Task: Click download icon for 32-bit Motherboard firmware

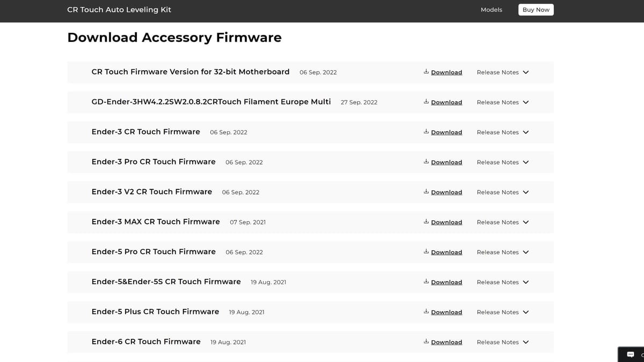Action: tap(426, 71)
